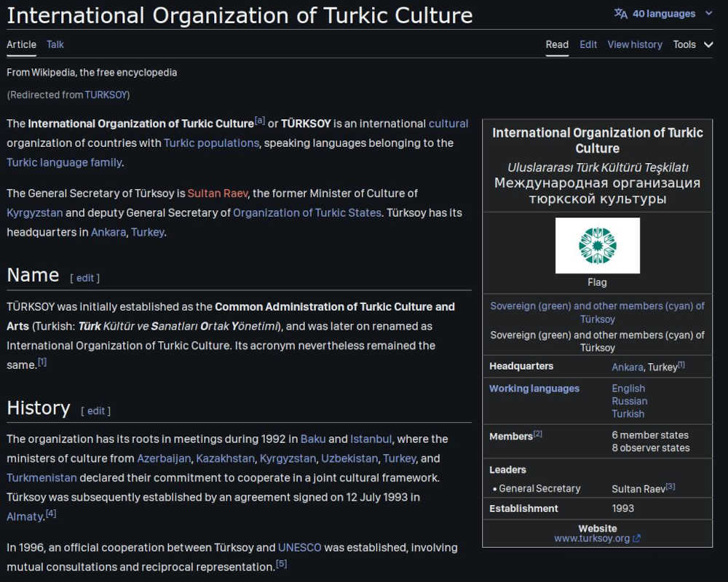Edit the History section
The width and height of the screenshot is (728, 582).
tap(96, 411)
